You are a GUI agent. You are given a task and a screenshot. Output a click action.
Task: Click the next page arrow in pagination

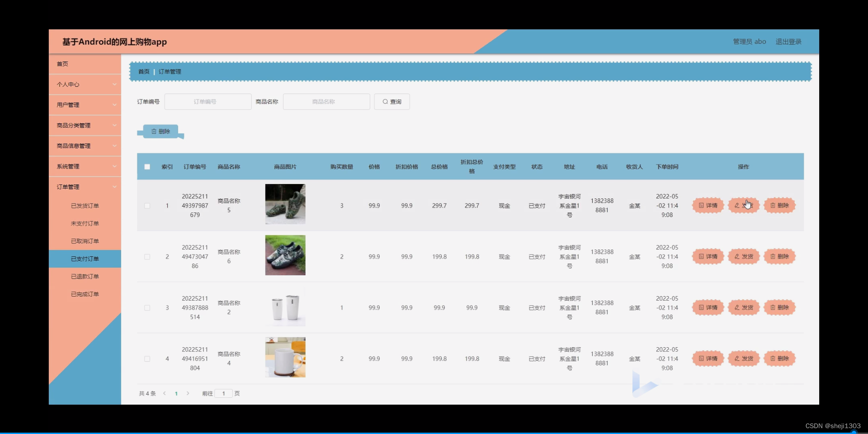coord(188,393)
